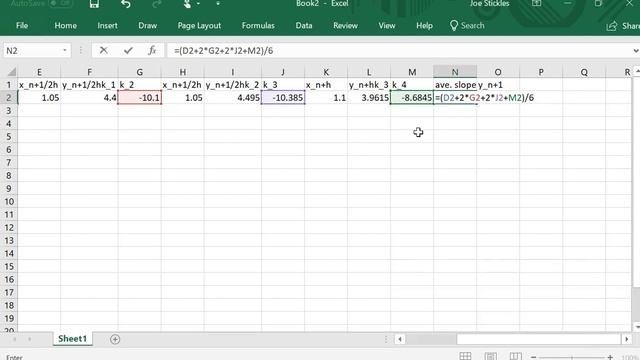The height and width of the screenshot is (360, 640).
Task: Switch to Normal view icon
Action: click(x=465, y=356)
